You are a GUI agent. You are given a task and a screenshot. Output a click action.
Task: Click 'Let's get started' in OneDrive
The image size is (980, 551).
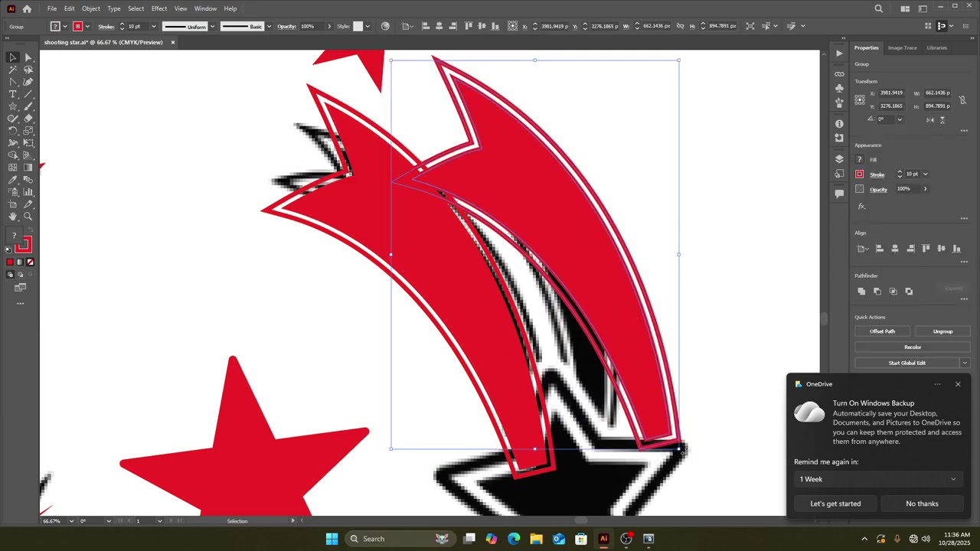pyautogui.click(x=835, y=504)
